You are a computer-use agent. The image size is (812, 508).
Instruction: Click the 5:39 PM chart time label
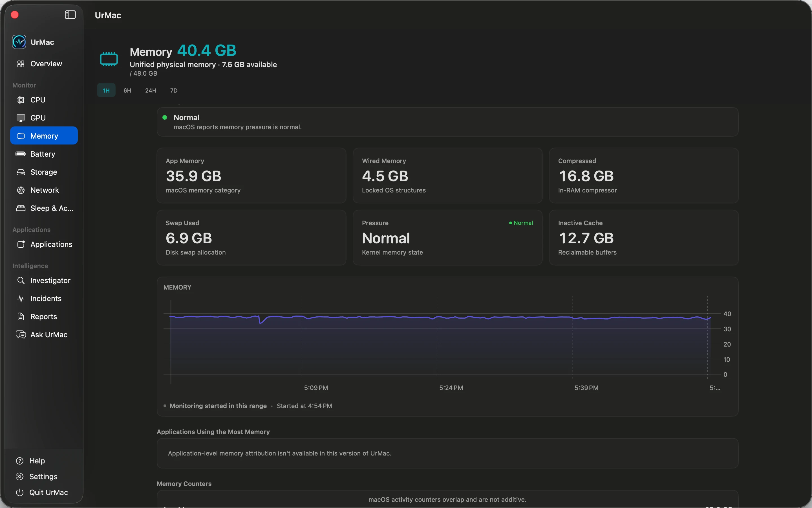pyautogui.click(x=586, y=388)
